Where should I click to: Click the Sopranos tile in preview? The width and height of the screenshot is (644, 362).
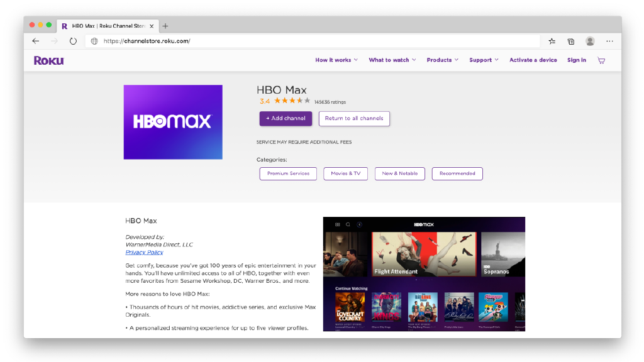point(503,254)
